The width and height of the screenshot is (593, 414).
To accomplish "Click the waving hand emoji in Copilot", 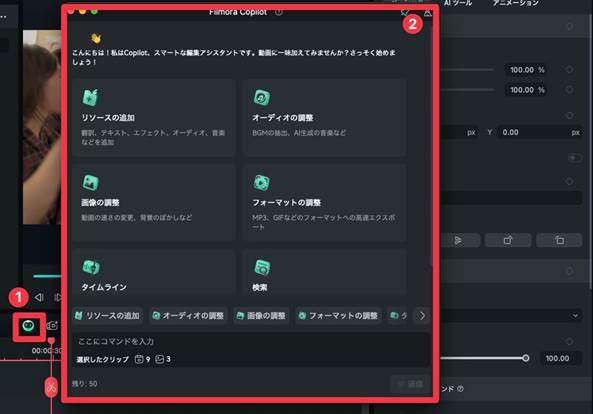I will (96, 39).
